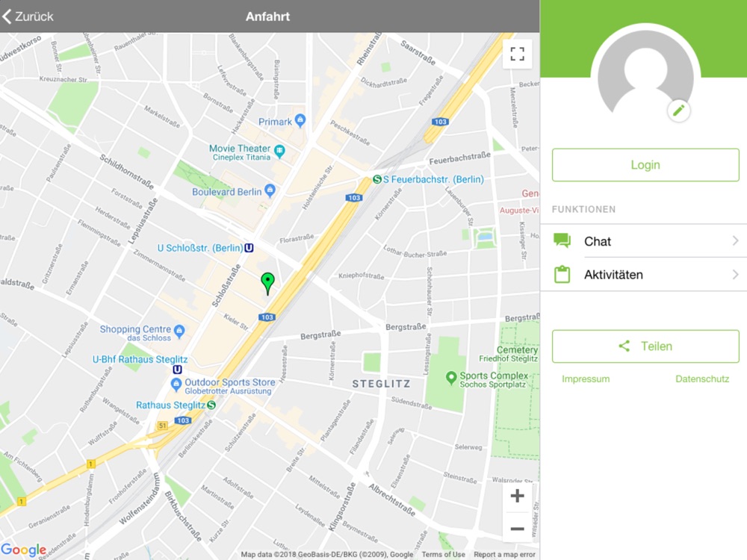This screenshot has height=560, width=747.
Task: Zoom in on the map
Action: [x=517, y=497]
